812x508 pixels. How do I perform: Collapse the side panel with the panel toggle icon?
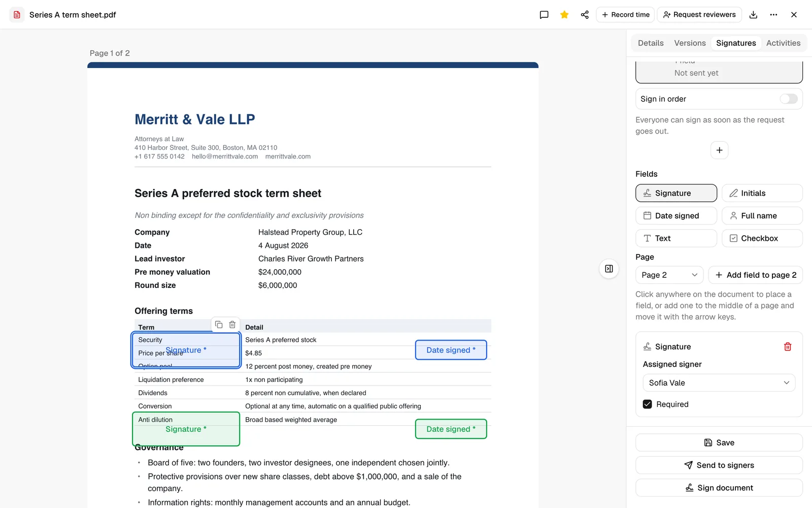click(x=609, y=269)
